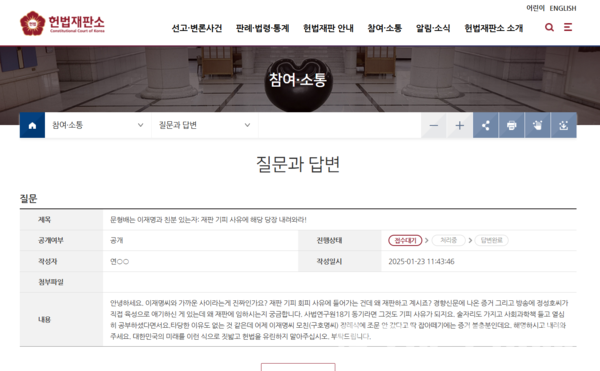Click the 접수대기 status badge
600x371 pixels.
(405, 240)
